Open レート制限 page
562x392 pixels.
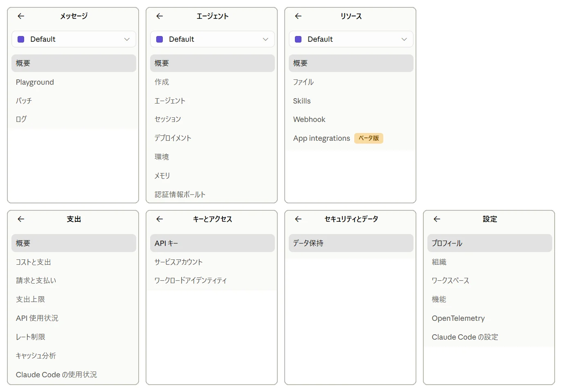tap(74, 337)
